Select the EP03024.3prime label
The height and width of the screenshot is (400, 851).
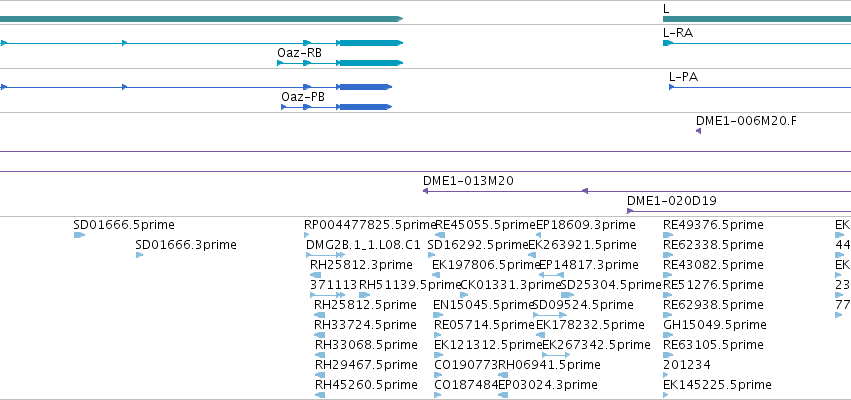(x=548, y=385)
